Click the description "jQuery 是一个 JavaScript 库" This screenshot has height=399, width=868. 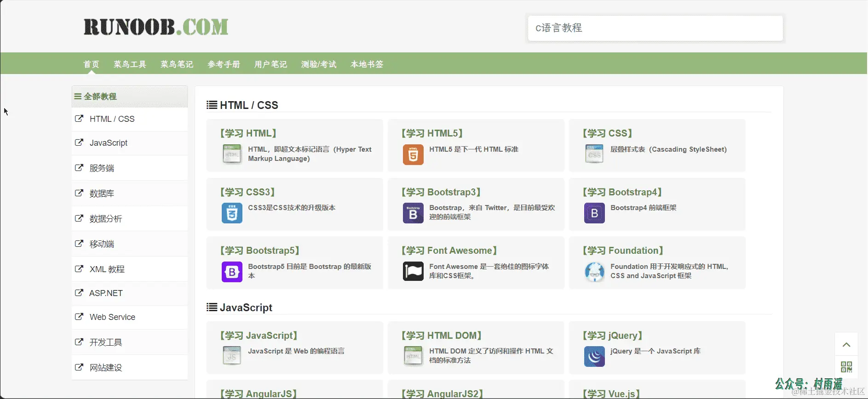tap(655, 351)
